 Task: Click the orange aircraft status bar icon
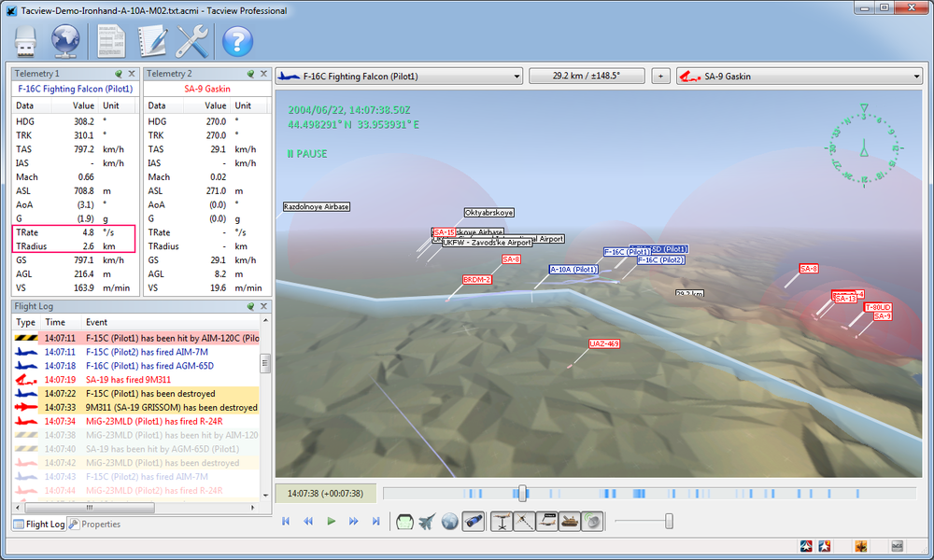[861, 546]
